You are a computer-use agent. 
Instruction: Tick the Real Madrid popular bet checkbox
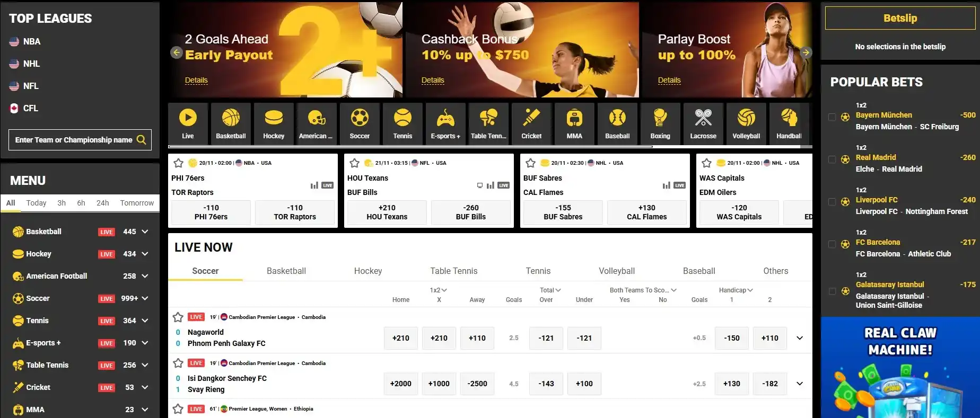coord(832,159)
